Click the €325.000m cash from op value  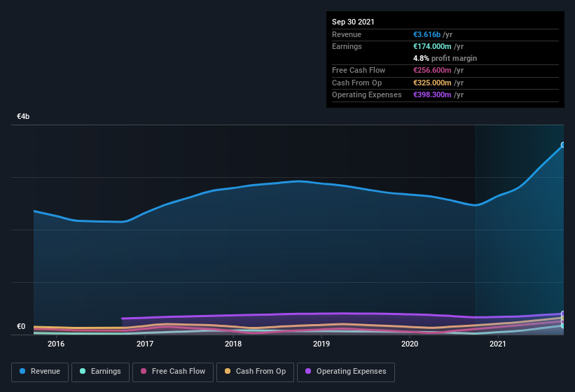[432, 83]
